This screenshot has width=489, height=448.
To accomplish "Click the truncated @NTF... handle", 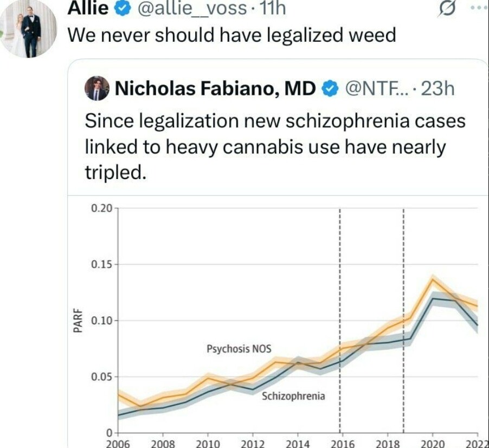I will [x=370, y=87].
